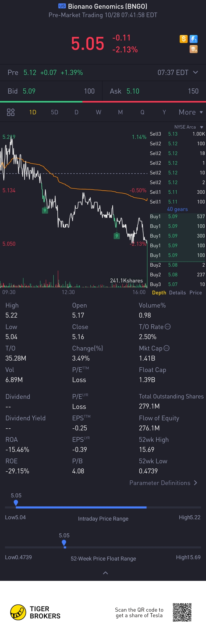Open the NYSE Arca exchange dropdown

click(189, 127)
